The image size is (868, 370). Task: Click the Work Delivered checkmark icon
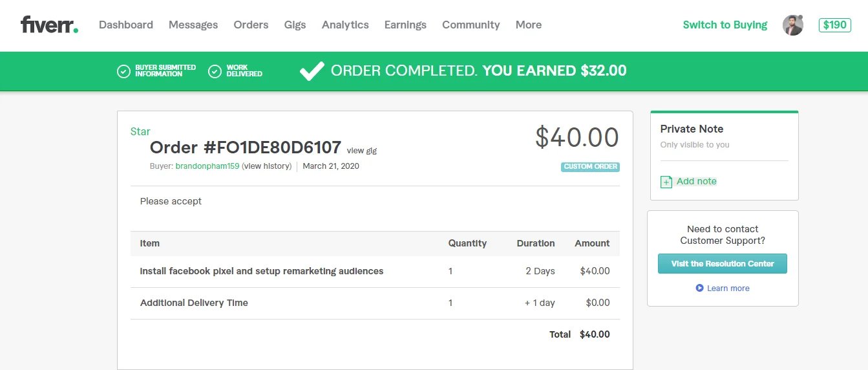[215, 71]
